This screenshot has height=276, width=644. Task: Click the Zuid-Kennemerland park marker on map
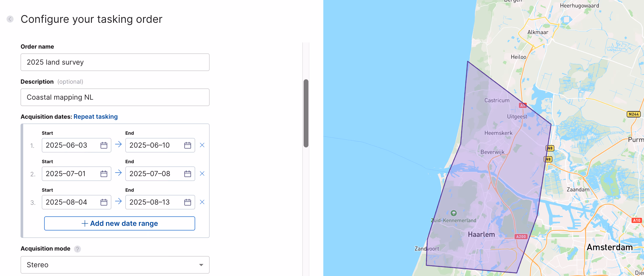[x=453, y=213]
